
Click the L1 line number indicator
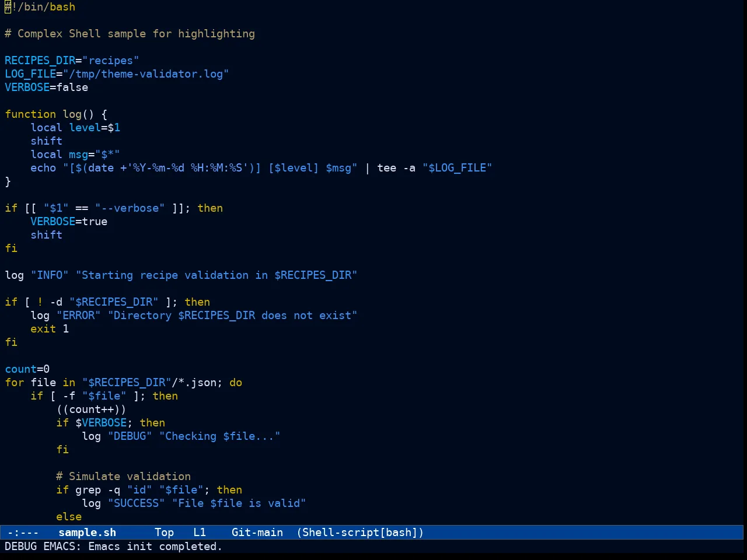(x=200, y=533)
